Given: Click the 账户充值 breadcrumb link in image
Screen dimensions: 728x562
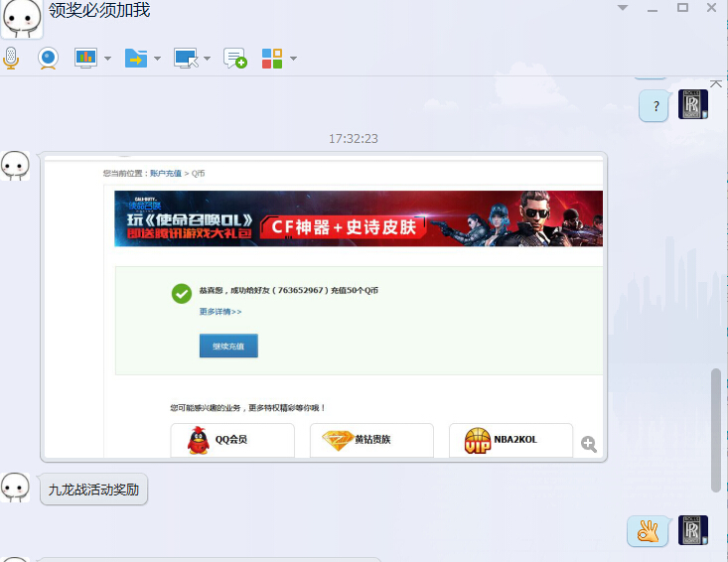Looking at the screenshot, I should 166,174.
